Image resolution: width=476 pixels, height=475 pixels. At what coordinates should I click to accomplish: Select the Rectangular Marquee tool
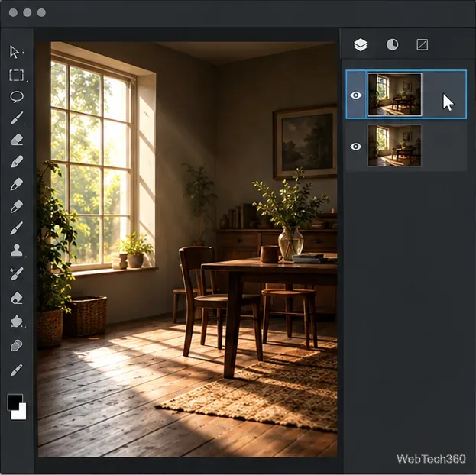click(x=16, y=76)
